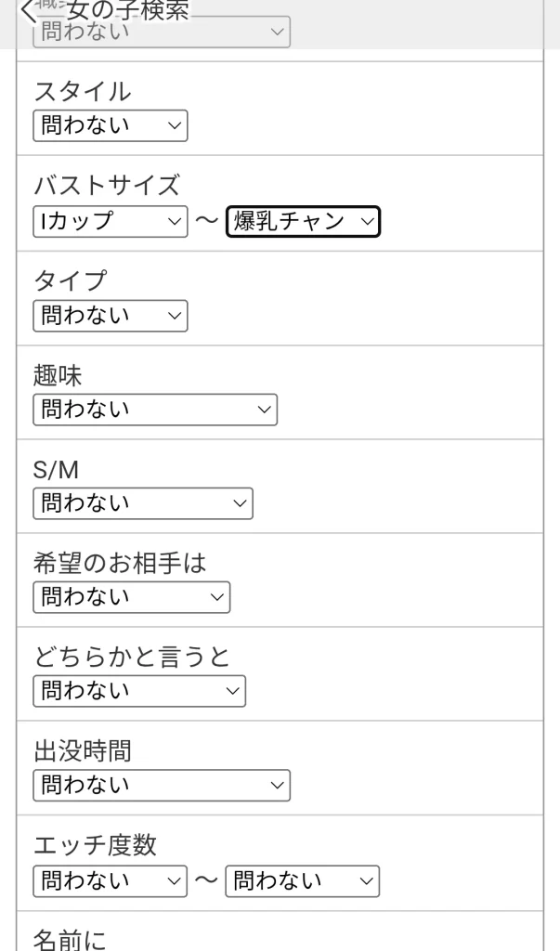Click chevron arrow of 出没時間 select

click(x=278, y=786)
